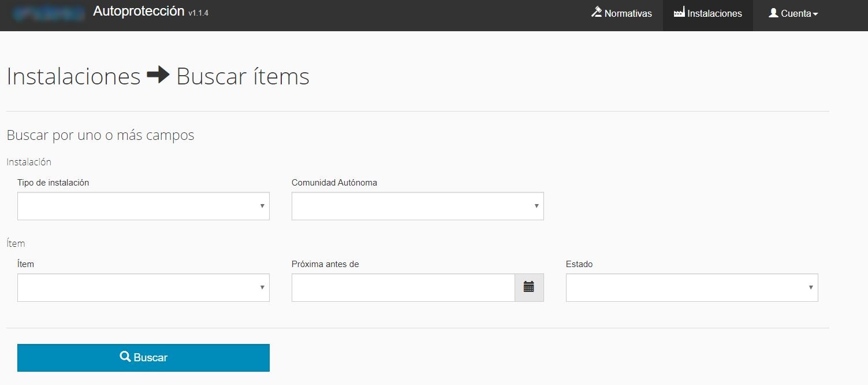Open the Tipo de instalación dropdown

pyautogui.click(x=143, y=206)
